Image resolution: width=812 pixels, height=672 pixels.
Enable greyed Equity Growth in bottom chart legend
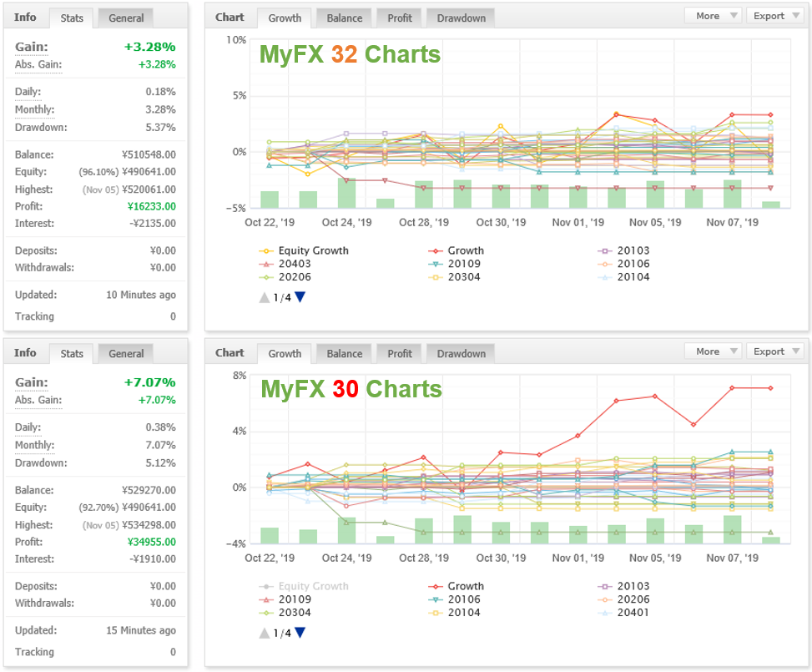point(304,587)
